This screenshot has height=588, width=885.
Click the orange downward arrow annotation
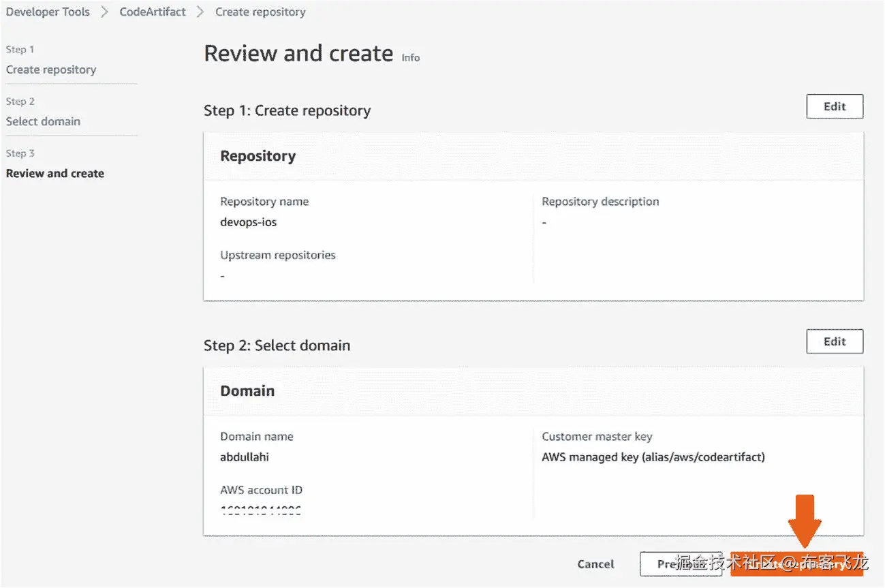(805, 520)
